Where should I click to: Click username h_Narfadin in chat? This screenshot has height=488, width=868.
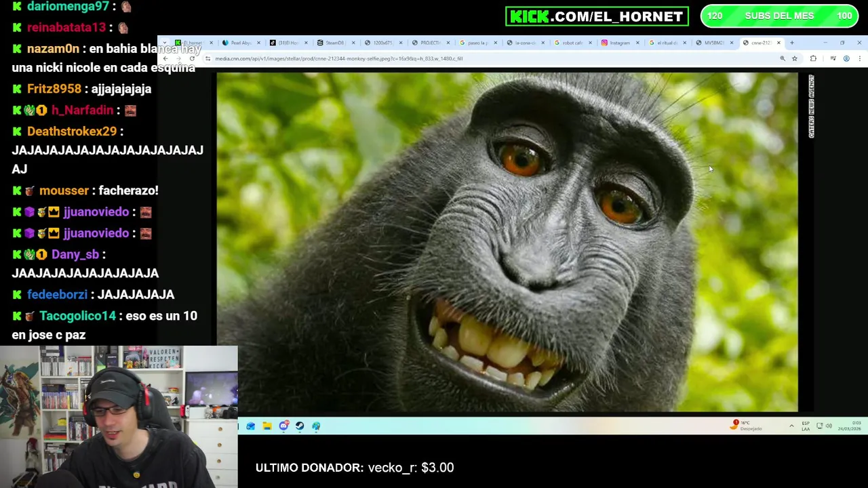point(82,110)
